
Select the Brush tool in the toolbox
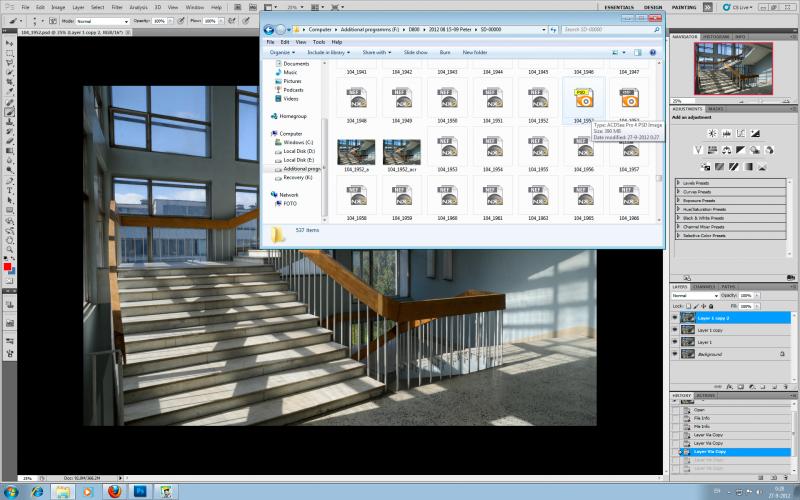(x=9, y=112)
